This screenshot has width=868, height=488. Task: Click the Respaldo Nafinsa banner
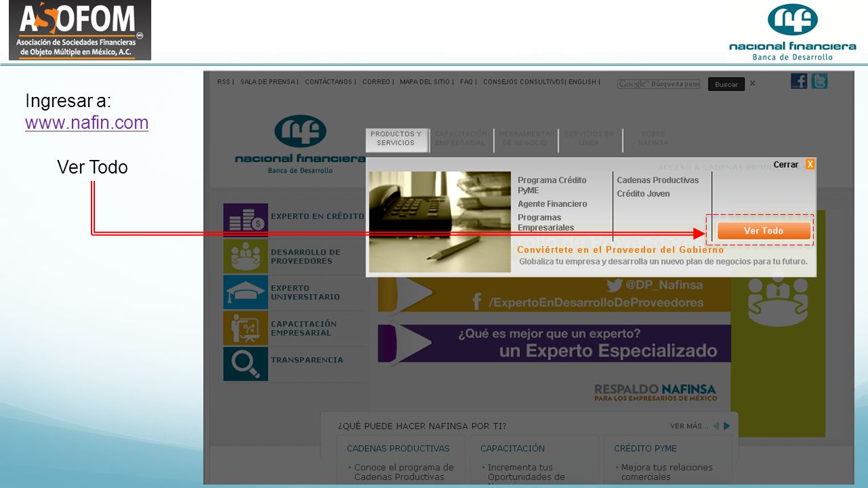point(655,392)
